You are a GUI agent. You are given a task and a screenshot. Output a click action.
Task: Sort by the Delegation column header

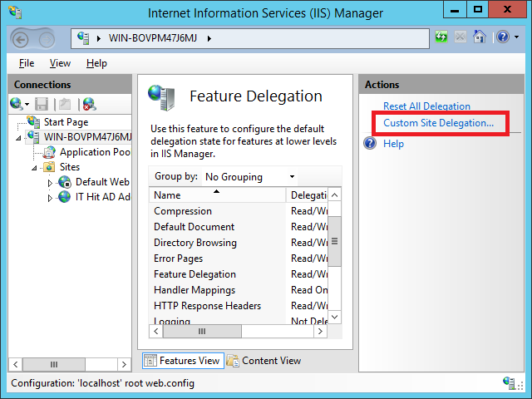pos(308,195)
